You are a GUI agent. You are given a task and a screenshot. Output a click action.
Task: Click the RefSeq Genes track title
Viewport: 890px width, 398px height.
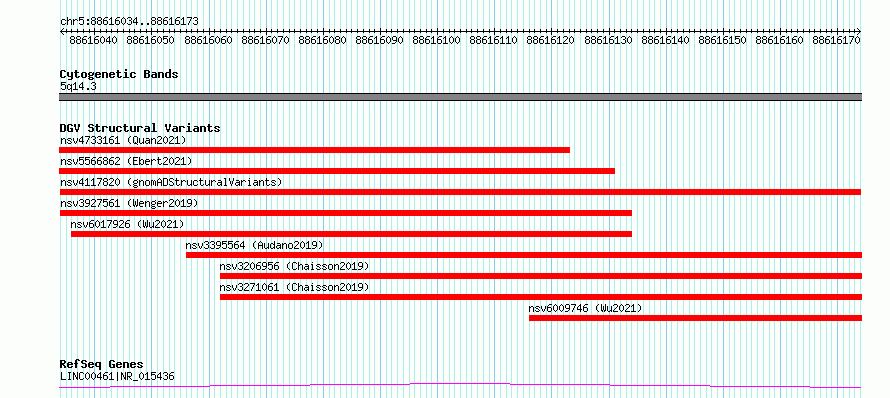point(101,364)
